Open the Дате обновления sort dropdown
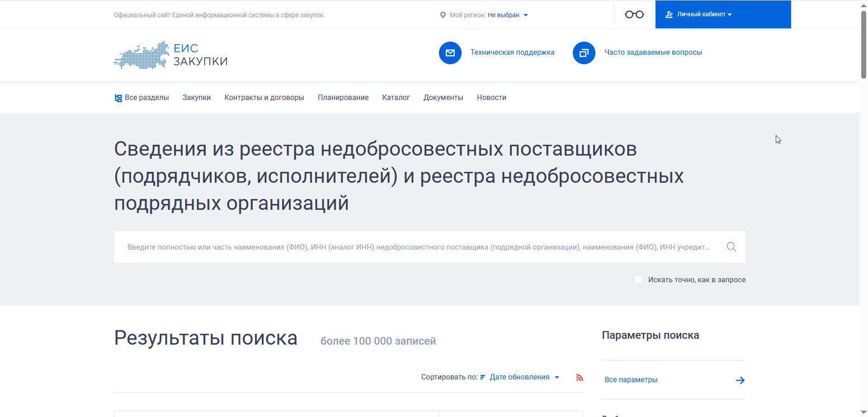The width and height of the screenshot is (868, 417). (x=524, y=377)
